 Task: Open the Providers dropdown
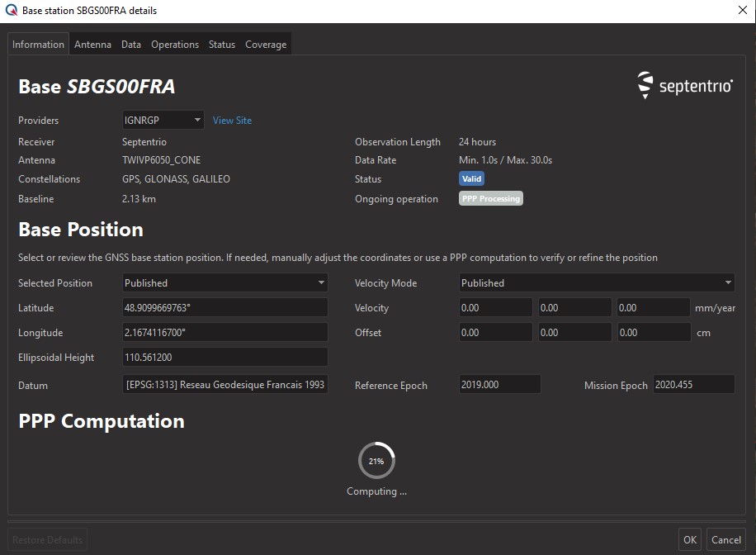tap(163, 121)
